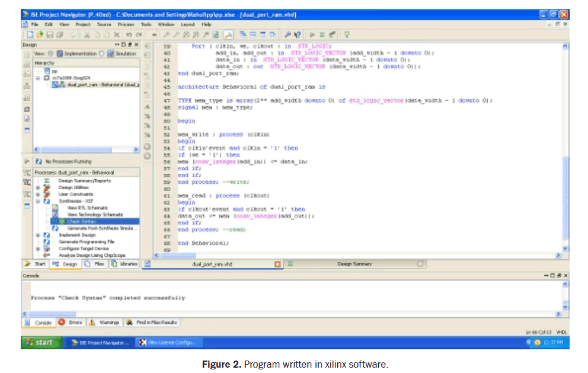
Task: Expand the User Constraints process node
Action: tap(39, 195)
